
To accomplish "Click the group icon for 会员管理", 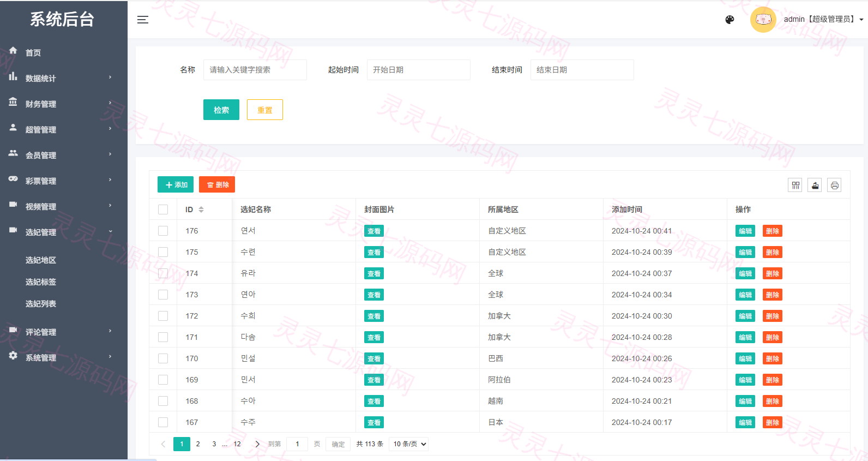I will coord(13,153).
